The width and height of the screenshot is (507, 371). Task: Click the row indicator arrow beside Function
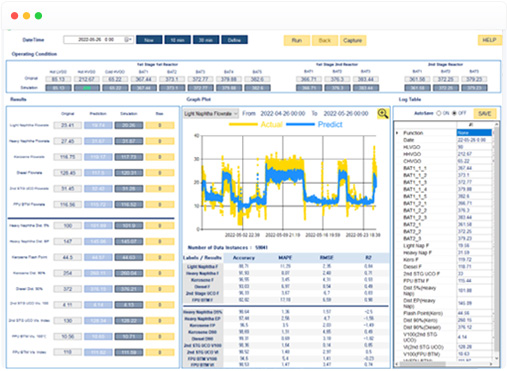(397, 133)
